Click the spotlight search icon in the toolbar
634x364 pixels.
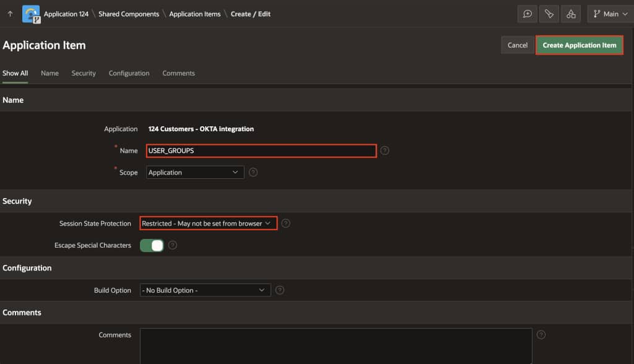[x=549, y=14]
